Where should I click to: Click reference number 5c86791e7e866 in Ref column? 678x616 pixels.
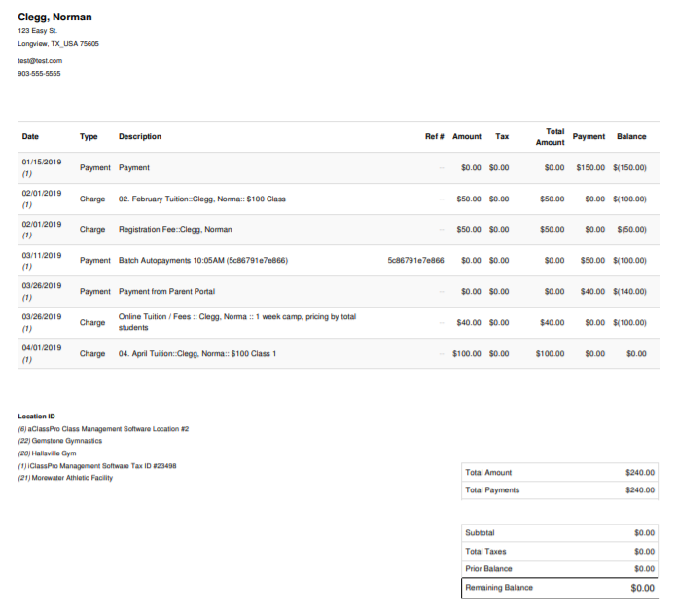[x=415, y=261]
